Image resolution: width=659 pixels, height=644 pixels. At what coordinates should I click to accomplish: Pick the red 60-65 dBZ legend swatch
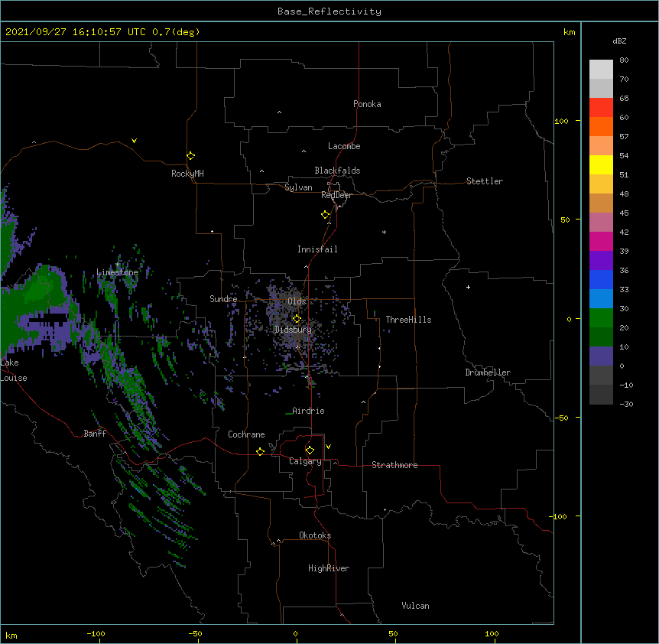601,108
